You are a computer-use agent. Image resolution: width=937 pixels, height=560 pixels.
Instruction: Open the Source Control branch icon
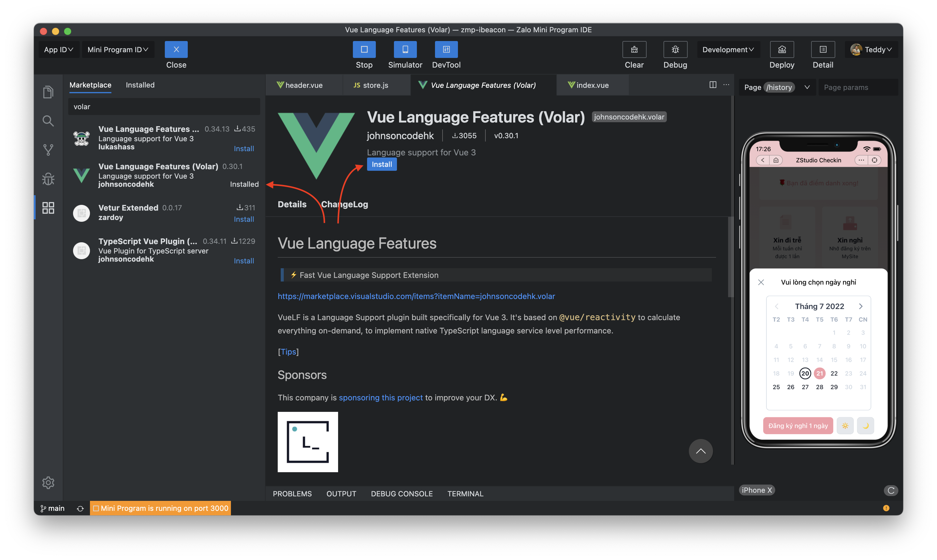tap(48, 150)
